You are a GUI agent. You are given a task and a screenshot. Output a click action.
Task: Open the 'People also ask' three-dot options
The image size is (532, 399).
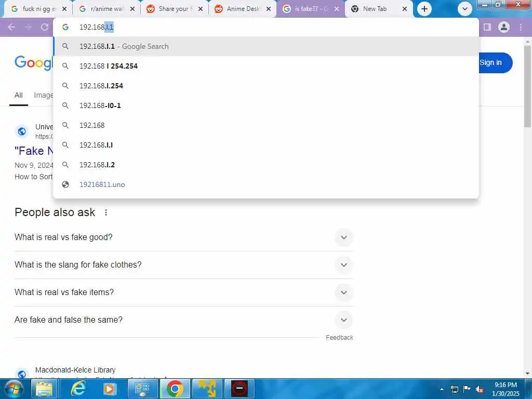click(106, 212)
